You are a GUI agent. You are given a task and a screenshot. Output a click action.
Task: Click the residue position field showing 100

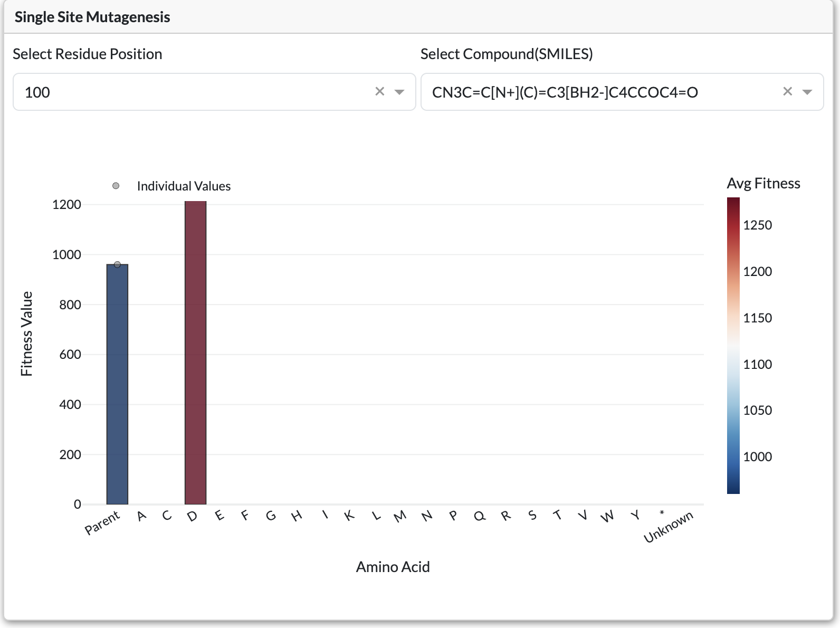click(x=190, y=92)
